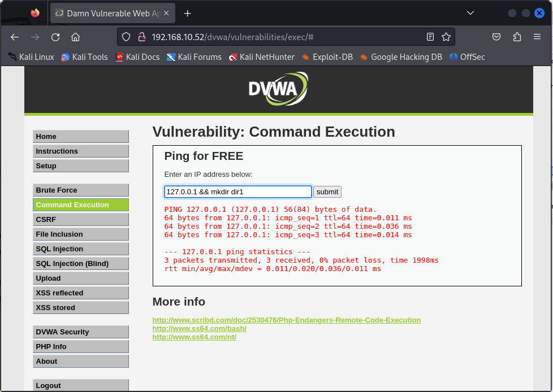Open the extensions puzzle icon
553x392 pixels.
pos(517,37)
